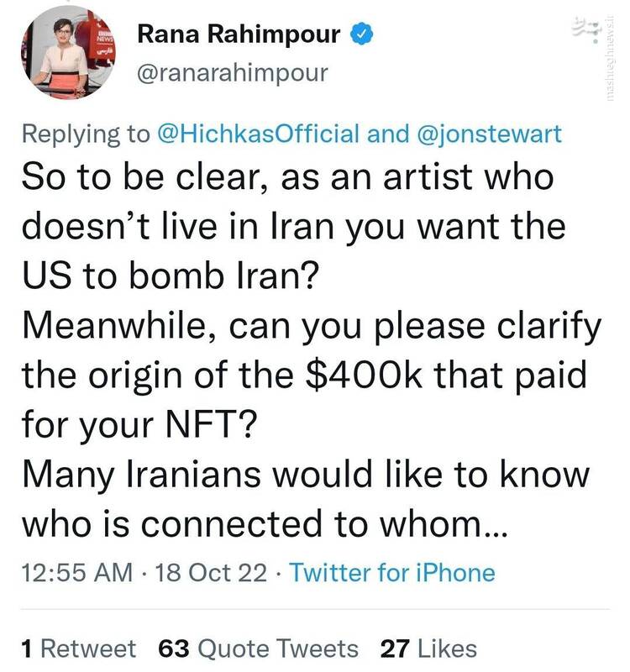Open the @ranarahimpour handle

click(232, 73)
